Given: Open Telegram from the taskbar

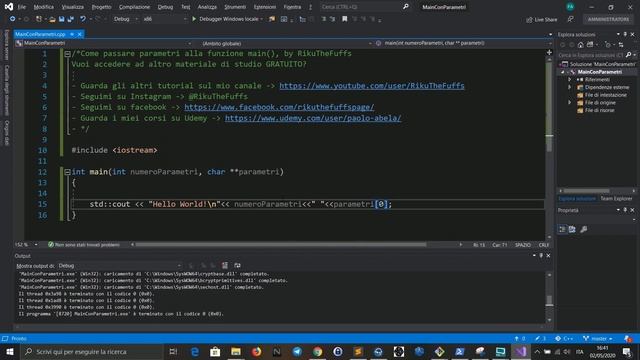Looking at the screenshot, I should (x=297, y=351).
